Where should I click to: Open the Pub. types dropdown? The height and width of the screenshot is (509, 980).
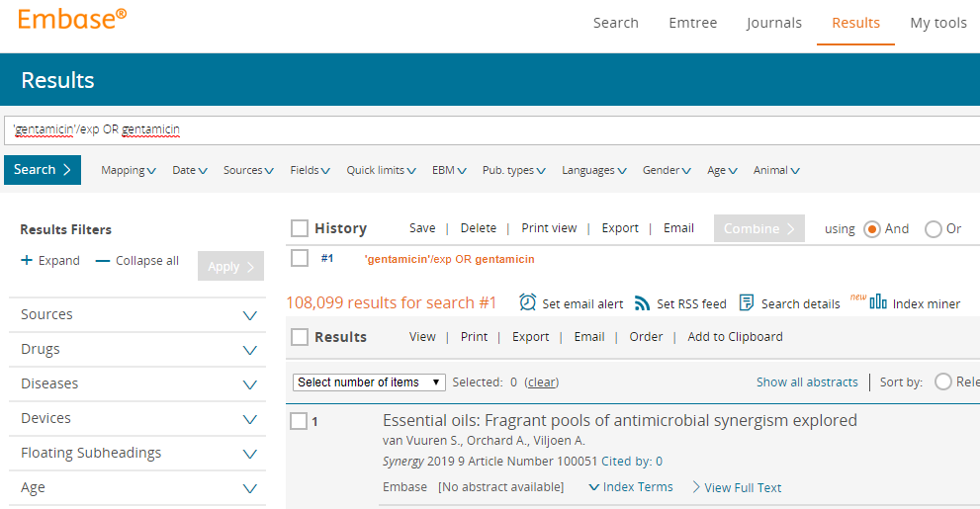pos(513,170)
